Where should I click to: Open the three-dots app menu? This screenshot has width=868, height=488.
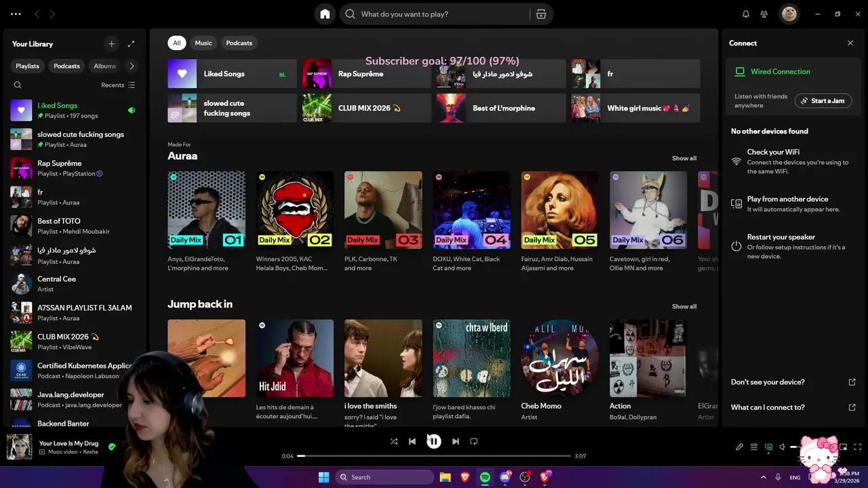click(16, 14)
